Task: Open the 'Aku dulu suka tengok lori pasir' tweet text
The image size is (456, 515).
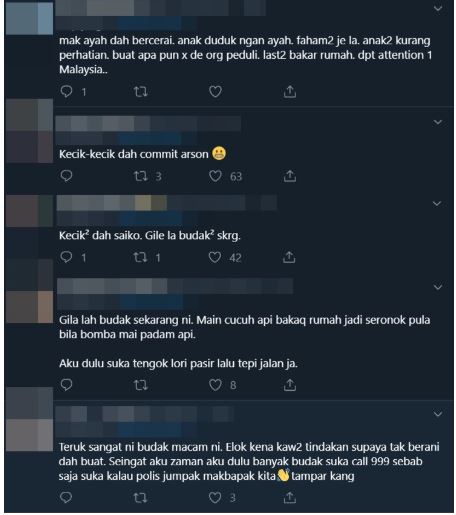Action: (178, 363)
